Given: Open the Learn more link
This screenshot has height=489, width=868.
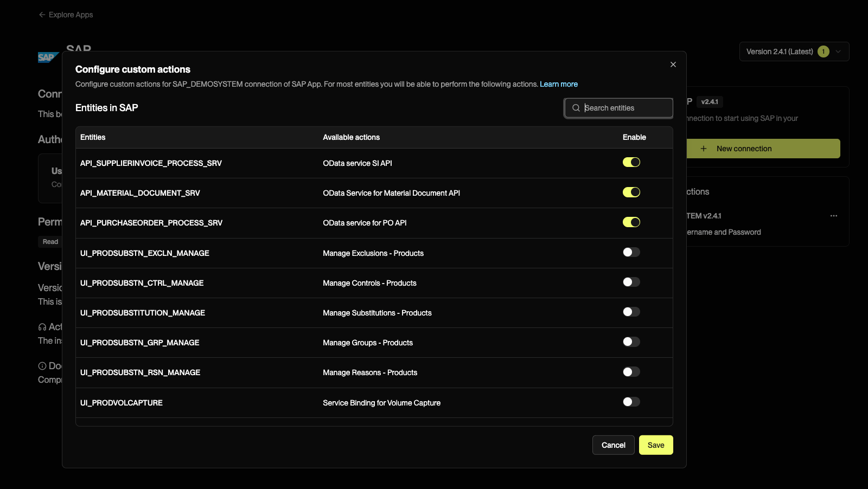Looking at the screenshot, I should click(x=558, y=84).
